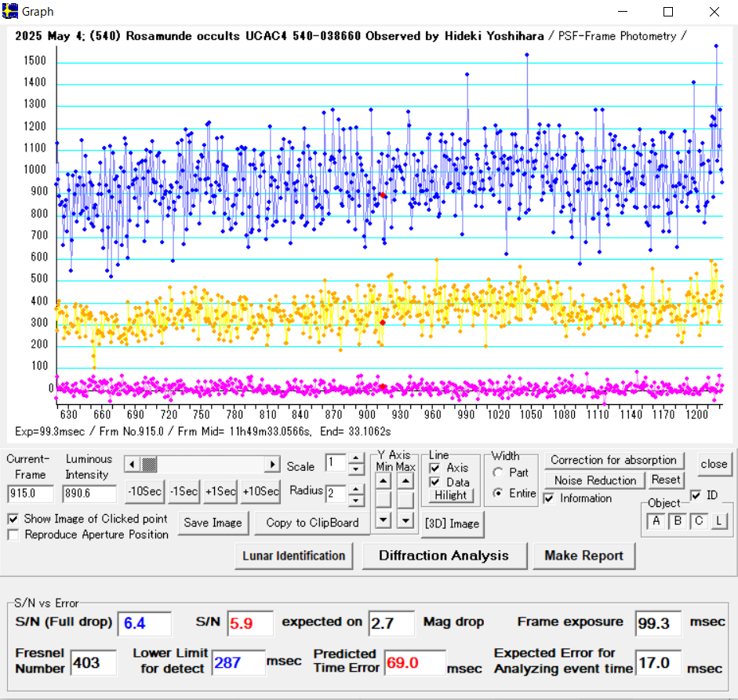Image resolution: width=738 pixels, height=700 pixels.
Task: Click the -10Sec step button
Action: (144, 491)
